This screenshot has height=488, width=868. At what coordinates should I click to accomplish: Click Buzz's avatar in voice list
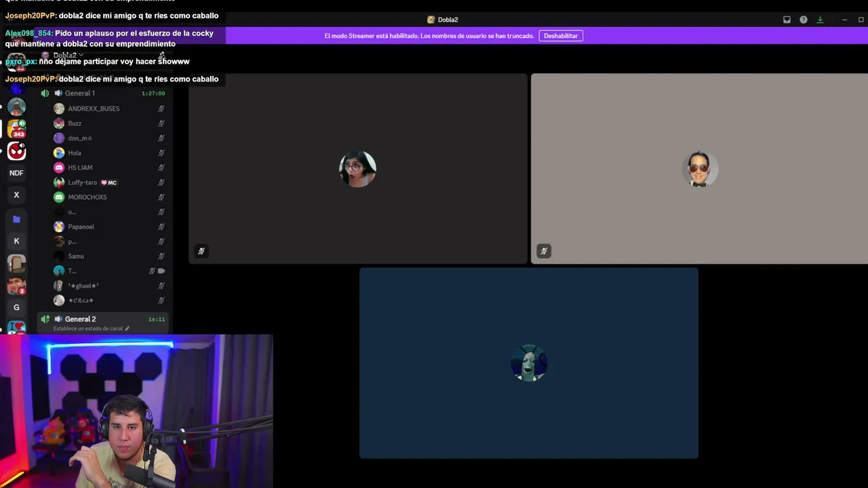point(59,123)
